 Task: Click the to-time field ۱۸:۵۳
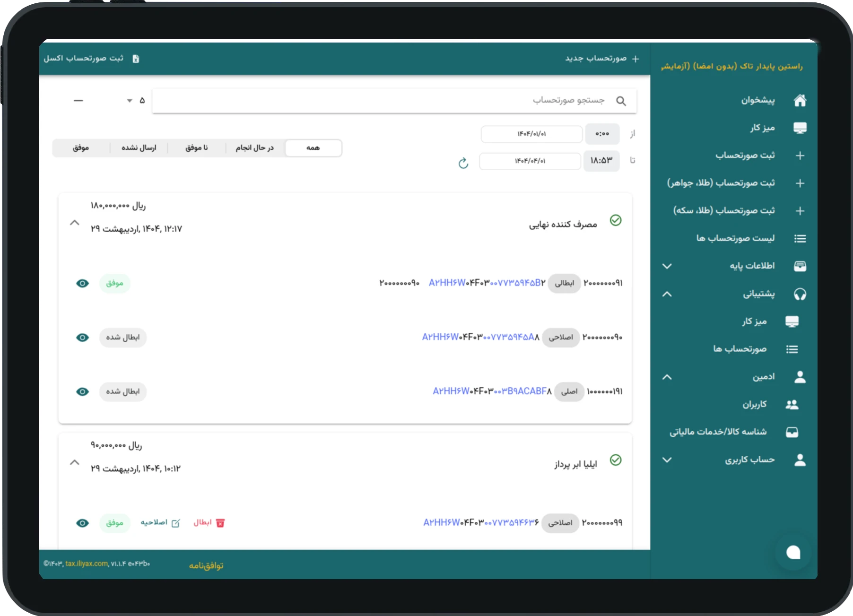[601, 161]
